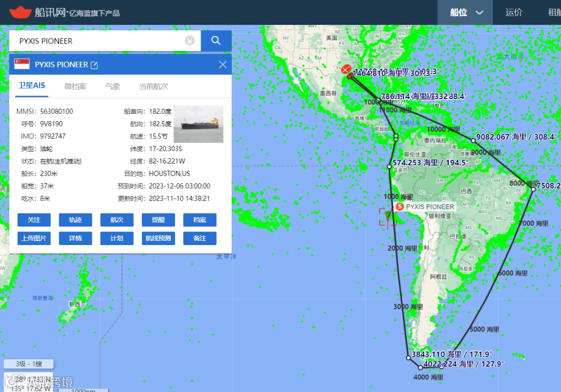Viewport: 561px width, 392px height.
Task: Click the 3级 - 1艘 indicator
Action: click(29, 364)
